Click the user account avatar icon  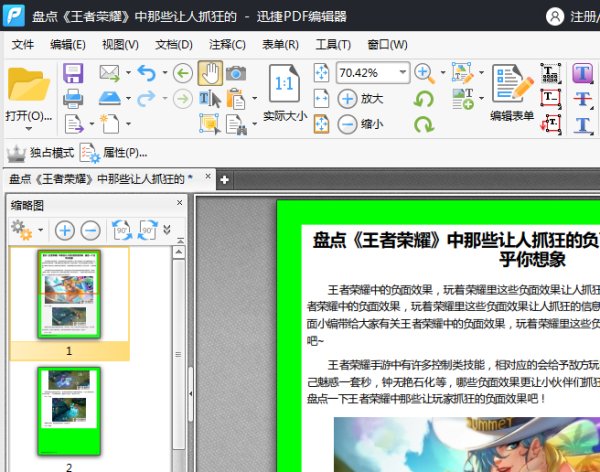pyautogui.click(x=555, y=16)
